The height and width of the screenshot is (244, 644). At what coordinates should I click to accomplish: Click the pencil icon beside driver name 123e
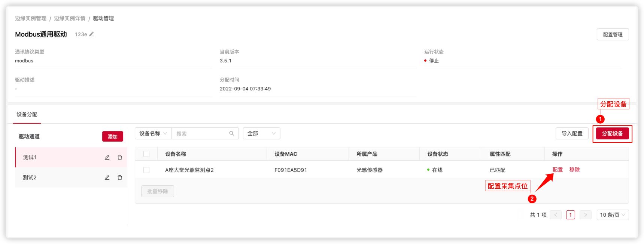coord(91,34)
